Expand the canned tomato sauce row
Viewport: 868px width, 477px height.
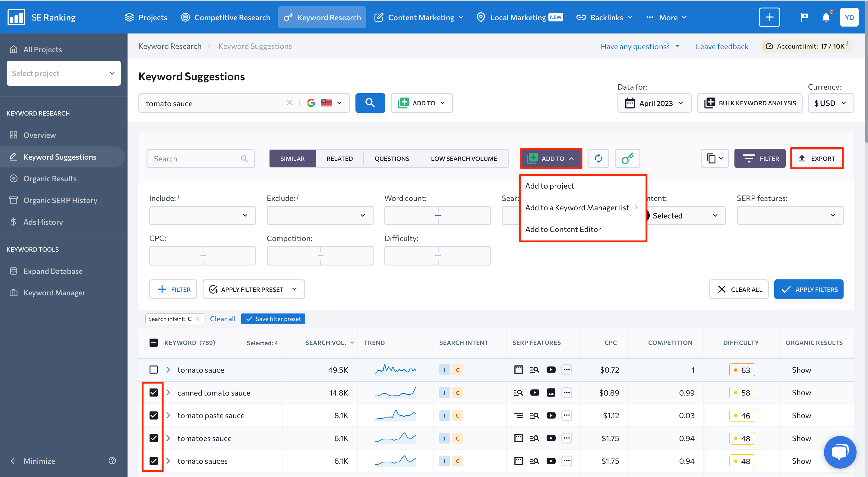[168, 393]
